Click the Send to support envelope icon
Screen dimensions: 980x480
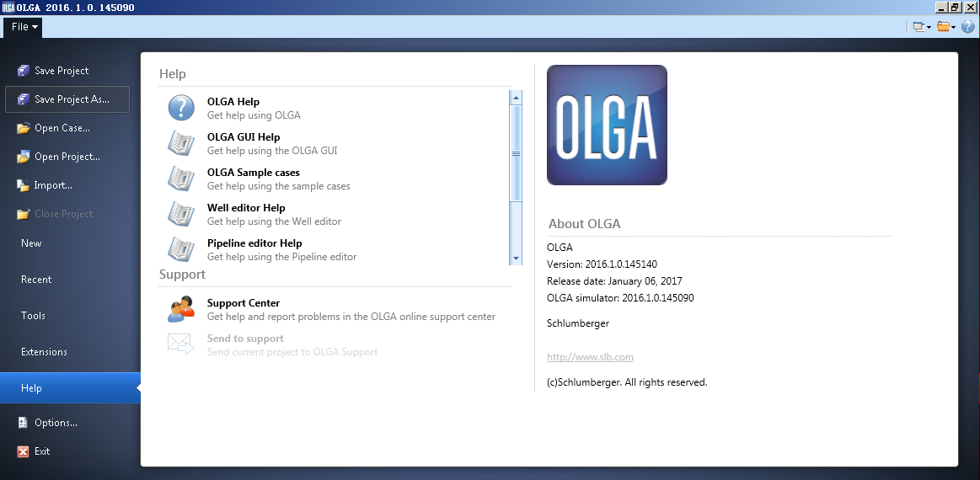[x=181, y=344]
